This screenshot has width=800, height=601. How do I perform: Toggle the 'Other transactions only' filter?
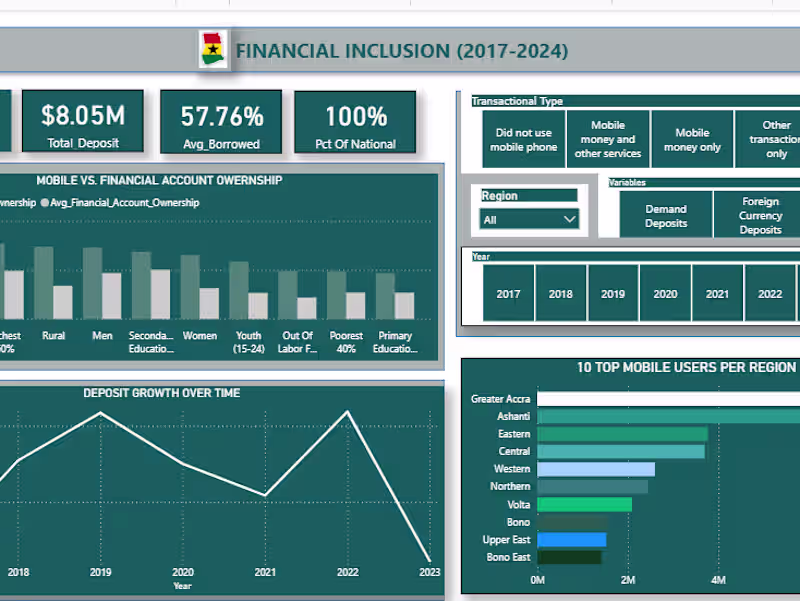(x=777, y=139)
